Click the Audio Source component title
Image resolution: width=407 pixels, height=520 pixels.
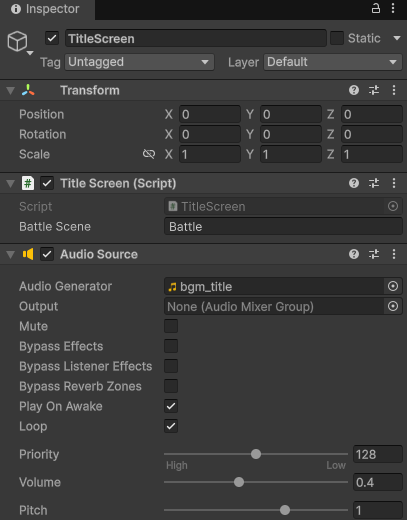(x=99, y=254)
